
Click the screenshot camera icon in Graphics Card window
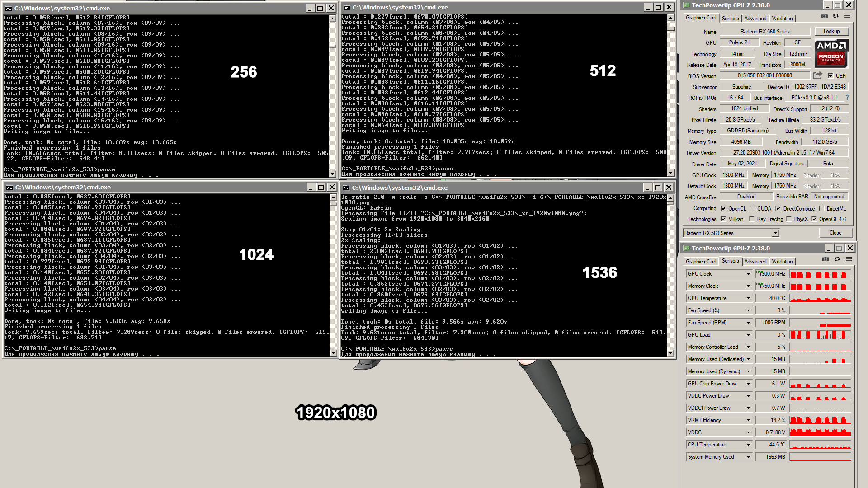(x=824, y=16)
